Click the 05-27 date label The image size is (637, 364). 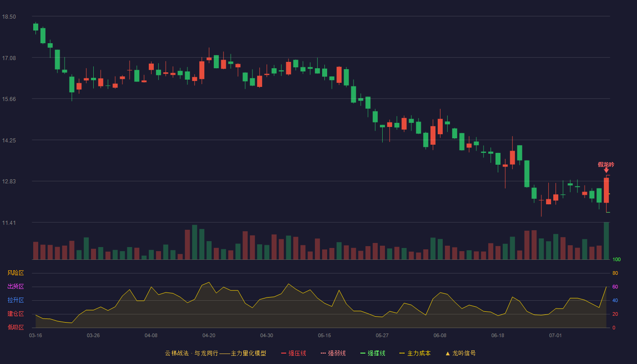[x=382, y=335]
